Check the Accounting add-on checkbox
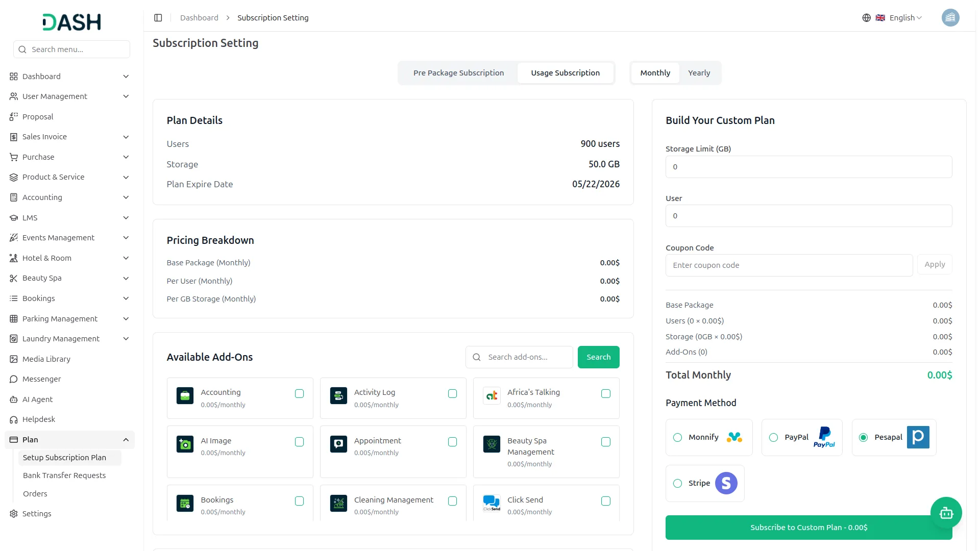Screen dimensions: 980x551 pyautogui.click(x=299, y=394)
